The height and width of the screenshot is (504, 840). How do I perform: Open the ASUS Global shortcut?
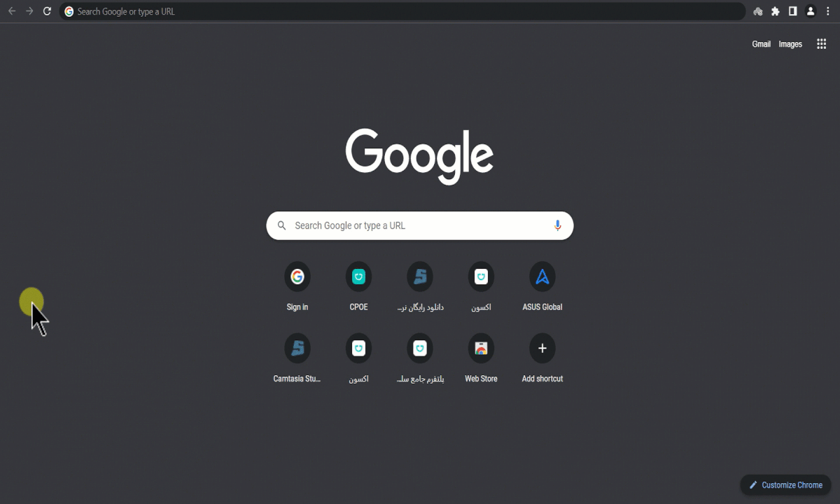pos(542,288)
